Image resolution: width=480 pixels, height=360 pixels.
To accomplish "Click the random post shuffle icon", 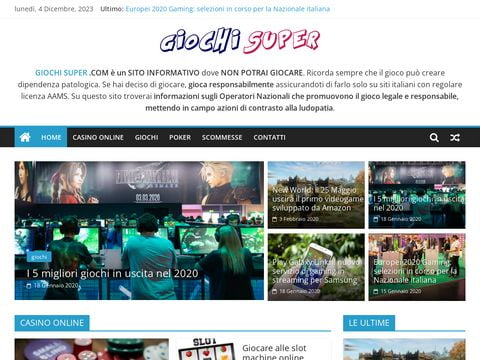I will [455, 137].
